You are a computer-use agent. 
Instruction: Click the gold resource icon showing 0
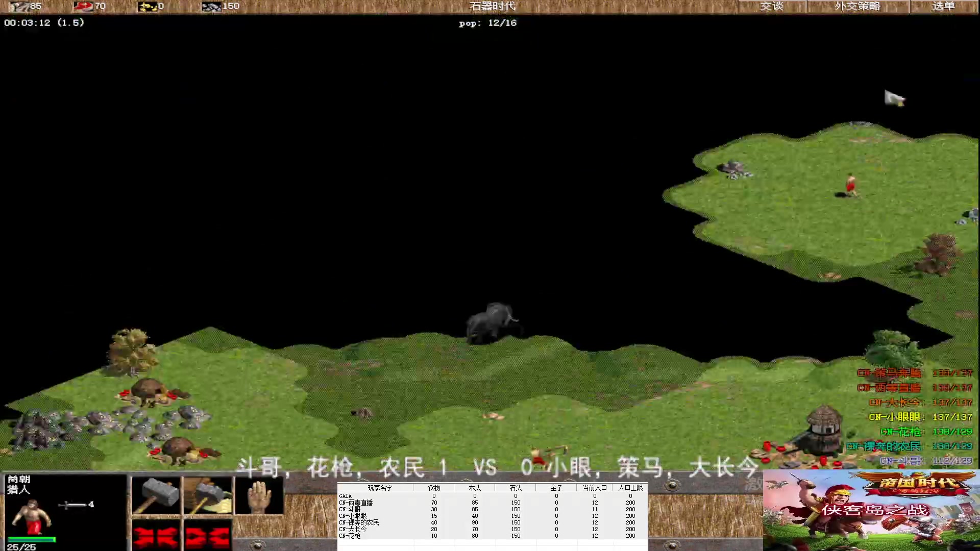click(x=148, y=6)
